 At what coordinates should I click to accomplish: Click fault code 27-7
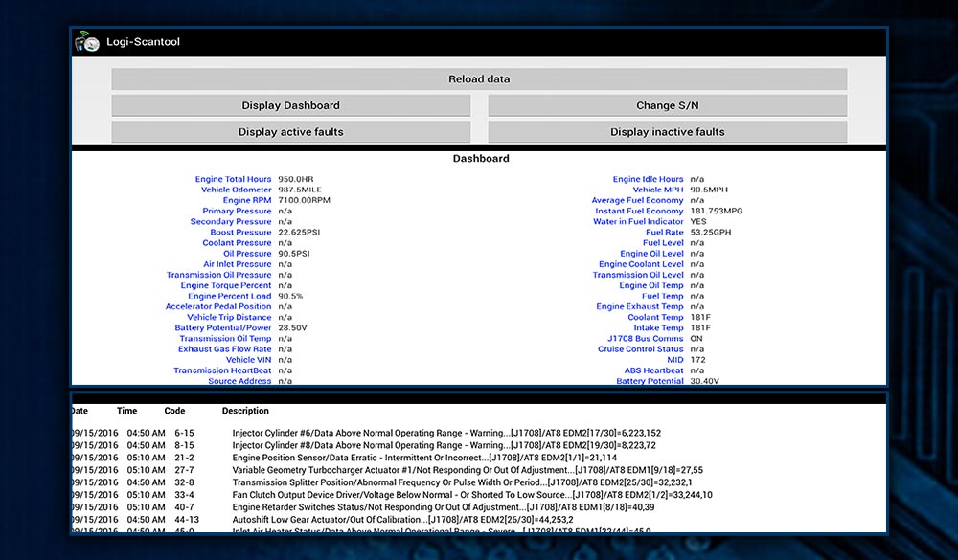(185, 470)
